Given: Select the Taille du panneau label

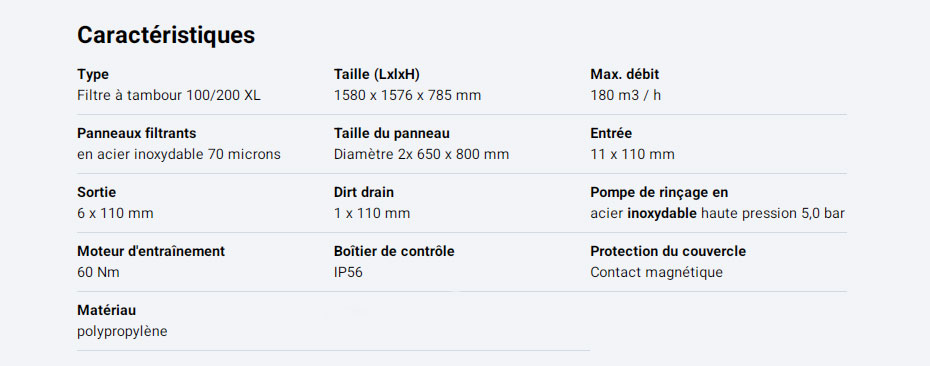Looking at the screenshot, I should pyautogui.click(x=391, y=133).
